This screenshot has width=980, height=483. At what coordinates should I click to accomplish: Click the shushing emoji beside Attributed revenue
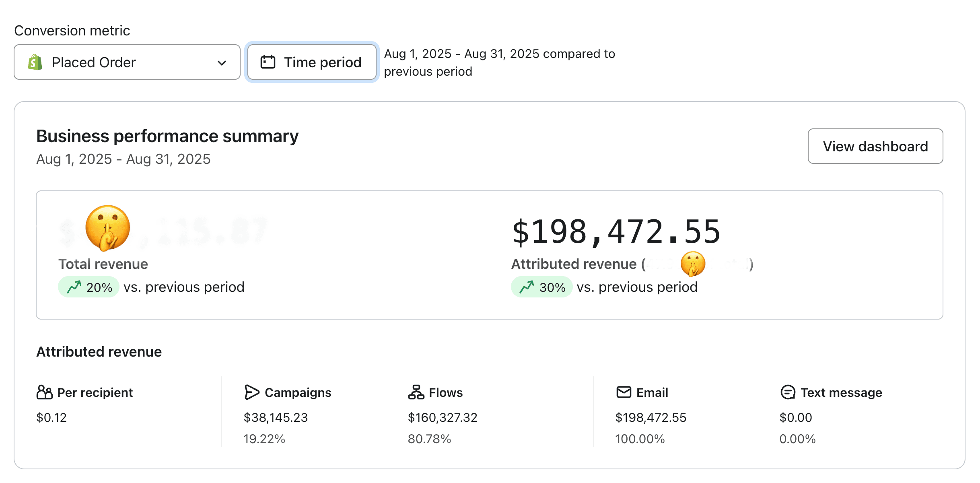(692, 264)
